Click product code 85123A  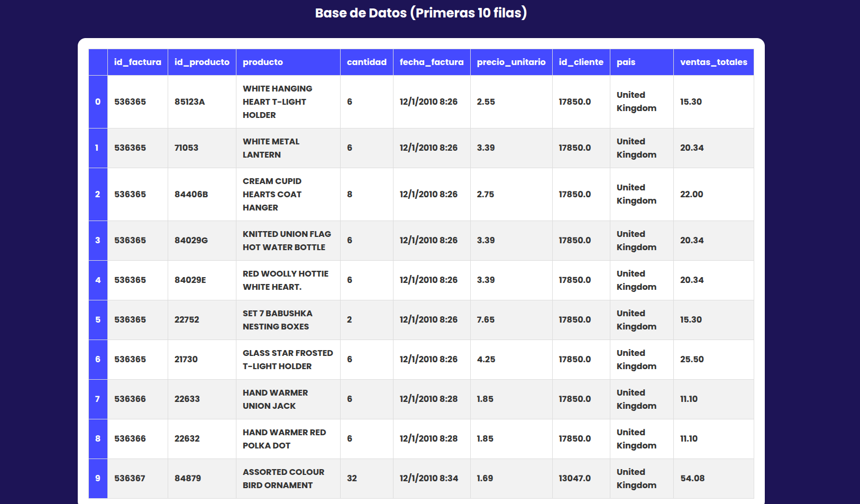tap(189, 102)
